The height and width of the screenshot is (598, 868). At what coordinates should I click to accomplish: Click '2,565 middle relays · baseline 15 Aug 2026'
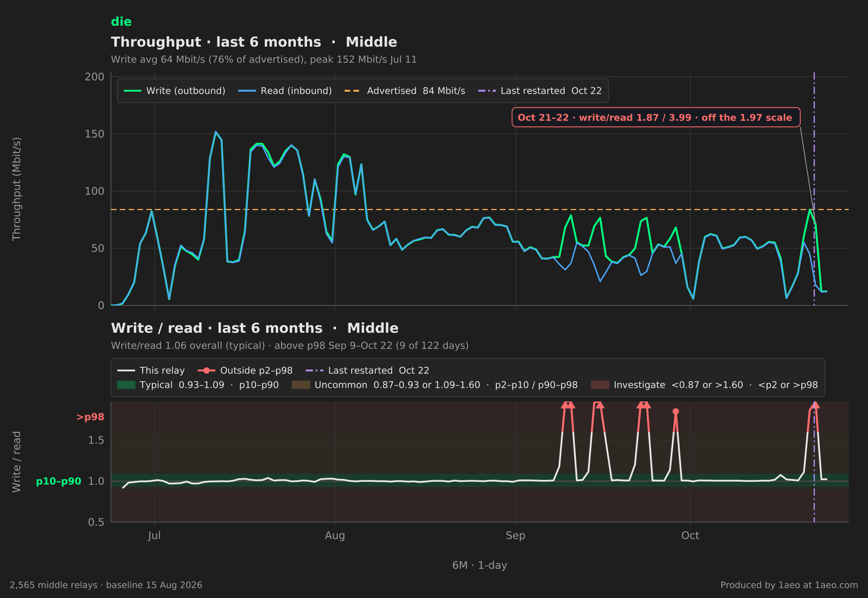(106, 585)
